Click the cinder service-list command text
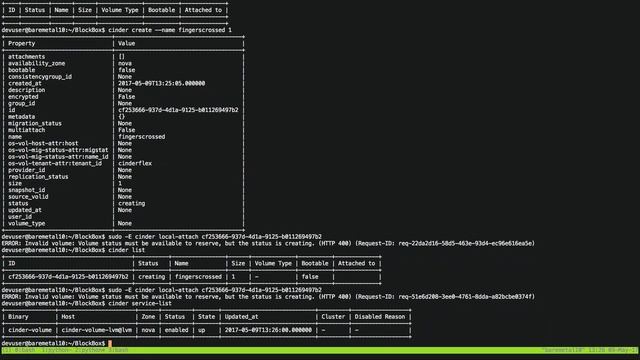 click(140, 304)
